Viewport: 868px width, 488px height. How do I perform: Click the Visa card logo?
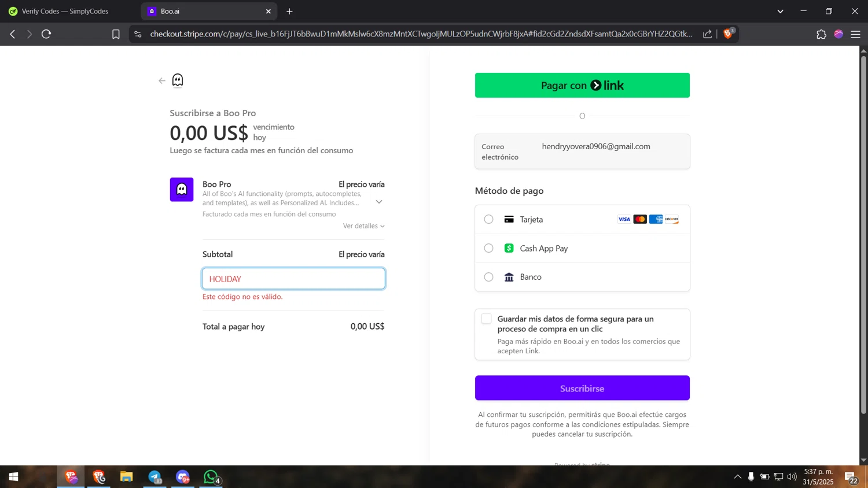[x=624, y=219]
